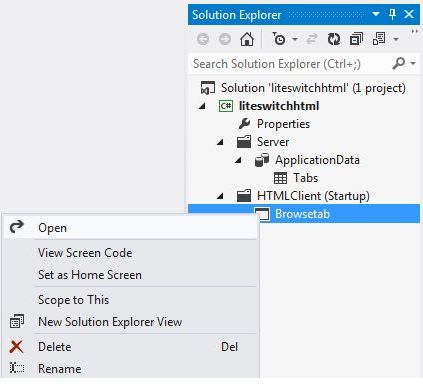Click the Collapse All toolbar icon

(x=356, y=39)
